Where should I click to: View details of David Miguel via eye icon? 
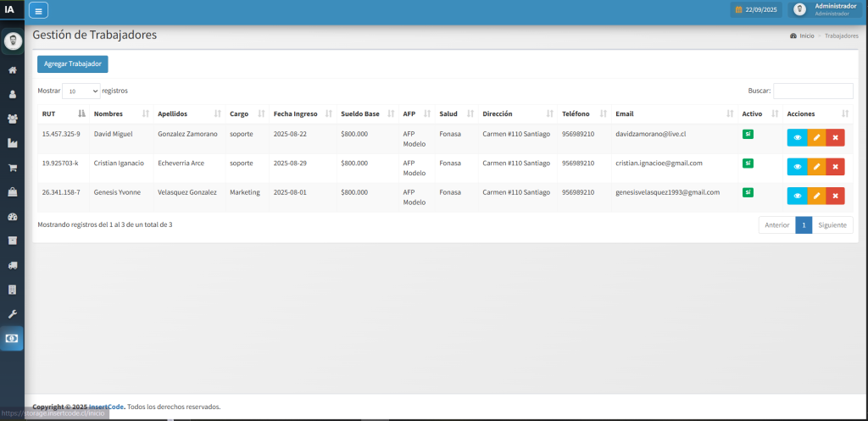(797, 138)
